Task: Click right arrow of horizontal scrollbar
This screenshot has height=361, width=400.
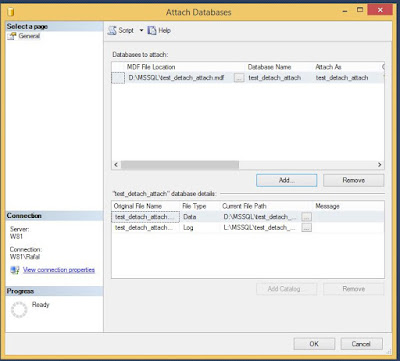Action: coord(379,165)
